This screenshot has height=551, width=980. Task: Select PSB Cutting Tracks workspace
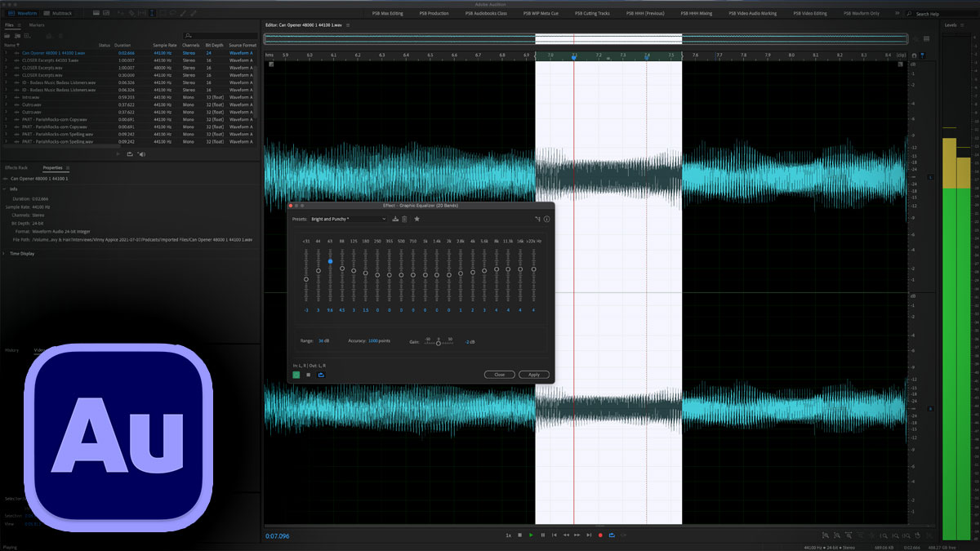point(592,14)
